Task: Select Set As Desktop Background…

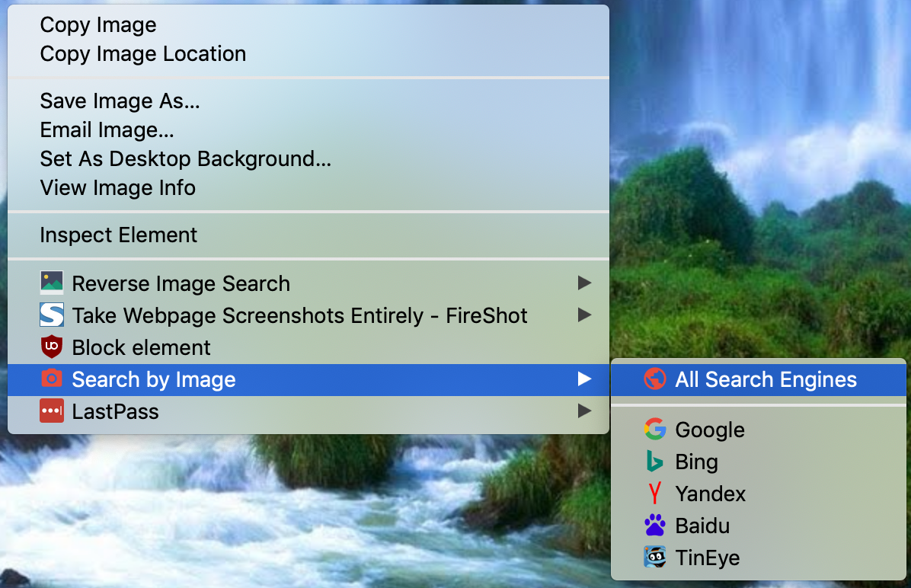Action: tap(185, 159)
